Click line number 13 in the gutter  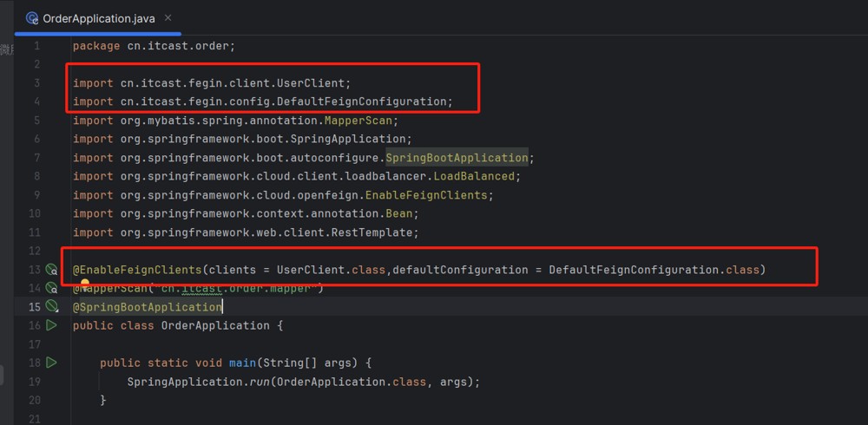(35, 270)
